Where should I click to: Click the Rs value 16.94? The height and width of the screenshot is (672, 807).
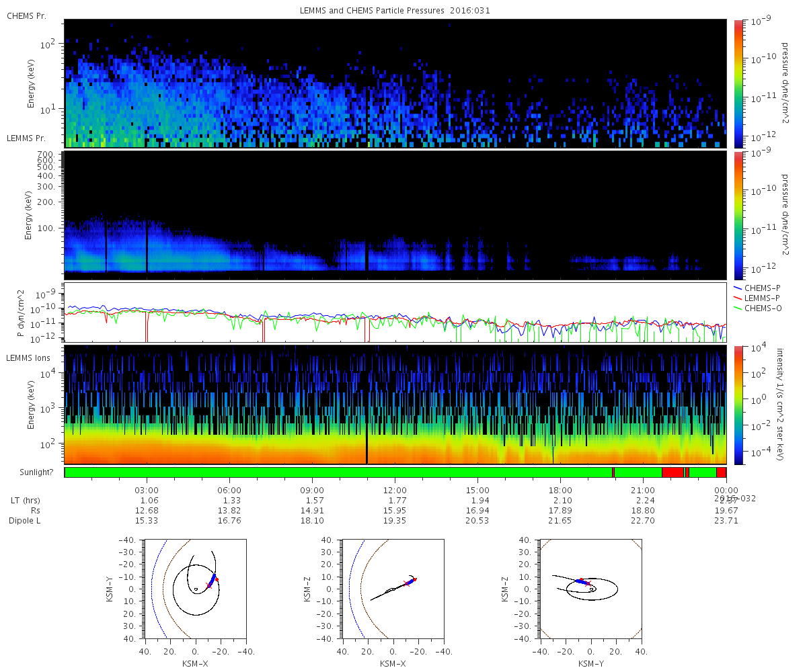click(x=477, y=511)
